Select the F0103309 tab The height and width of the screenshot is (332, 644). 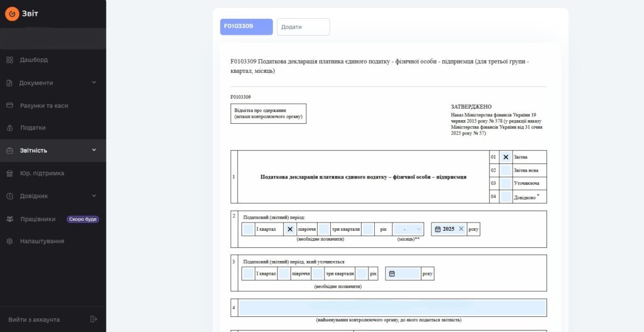tap(247, 26)
